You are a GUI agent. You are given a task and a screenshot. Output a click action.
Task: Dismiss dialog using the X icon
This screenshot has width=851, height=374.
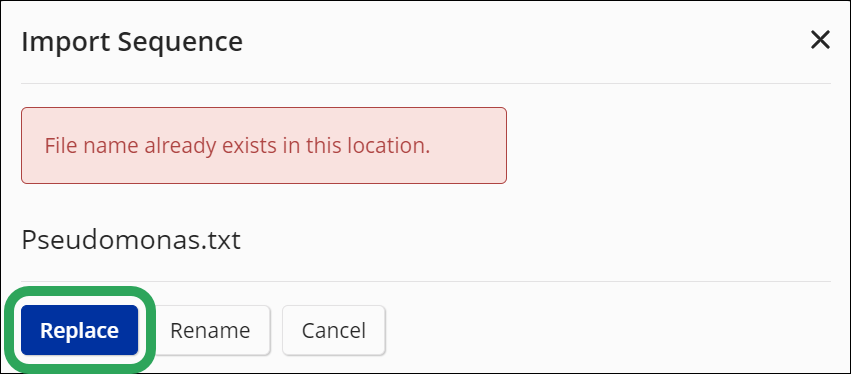(x=820, y=40)
